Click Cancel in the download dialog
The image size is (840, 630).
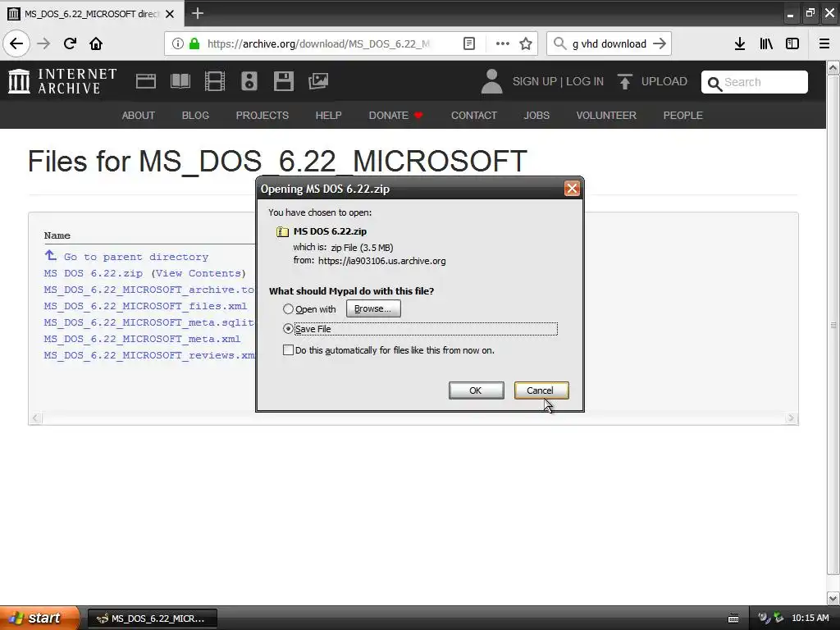[541, 390]
